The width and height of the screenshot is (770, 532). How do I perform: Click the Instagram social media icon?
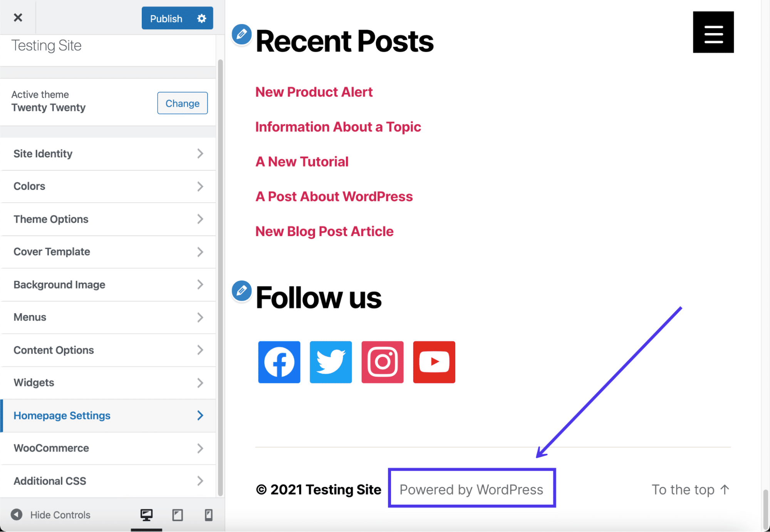[x=382, y=362]
